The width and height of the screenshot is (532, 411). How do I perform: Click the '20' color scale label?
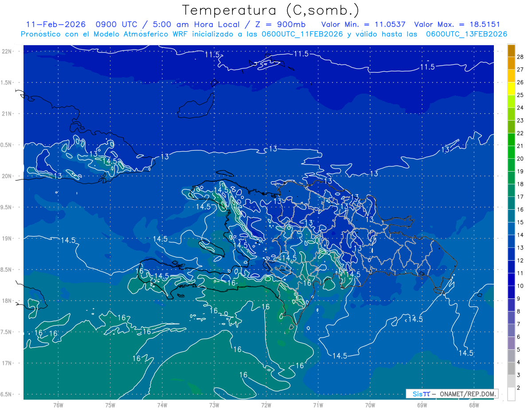(x=520, y=159)
